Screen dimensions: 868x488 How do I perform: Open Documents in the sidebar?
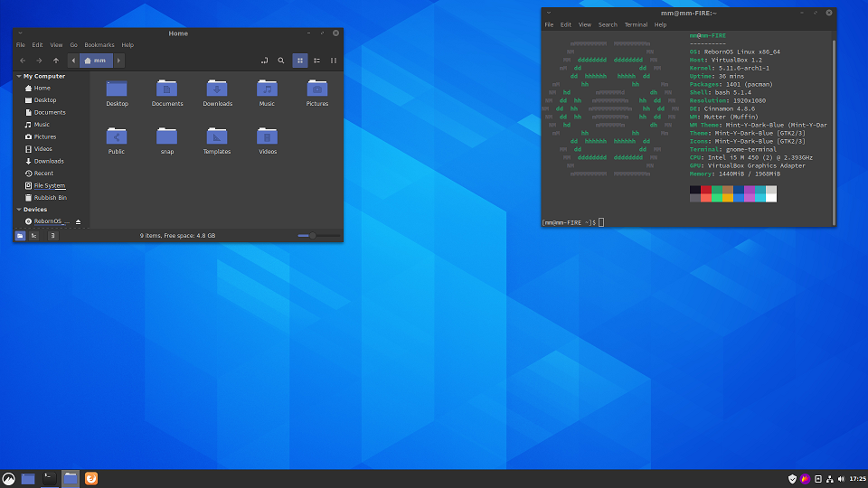51,112
